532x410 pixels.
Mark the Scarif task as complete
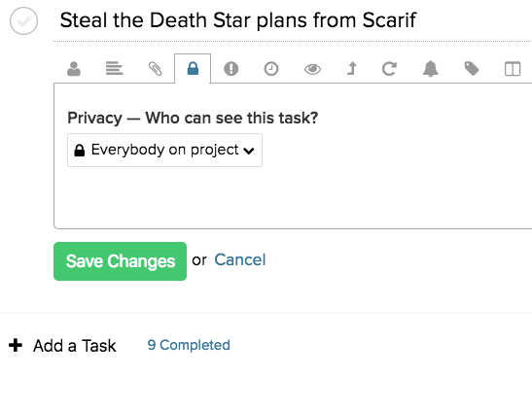click(23, 21)
